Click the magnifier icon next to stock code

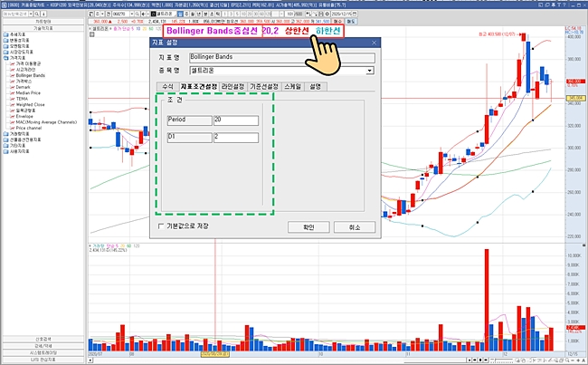(x=138, y=14)
